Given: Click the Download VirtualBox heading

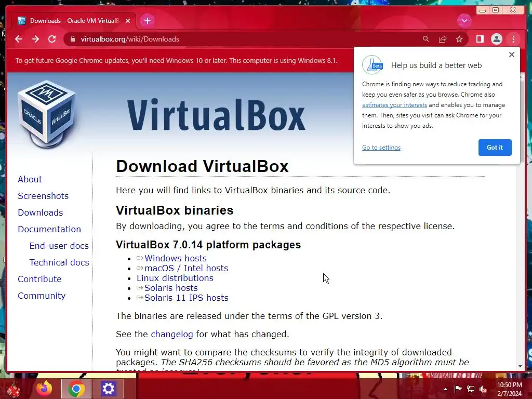Looking at the screenshot, I should click(202, 166).
